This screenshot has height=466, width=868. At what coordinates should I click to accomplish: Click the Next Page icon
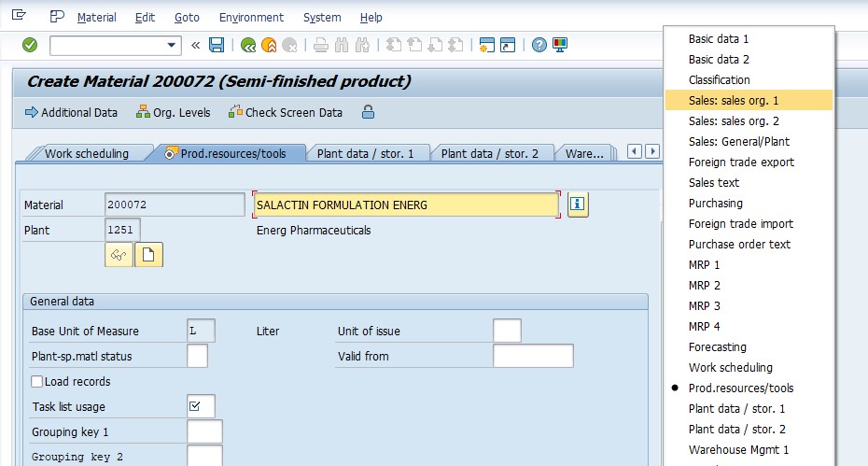[x=435, y=45]
